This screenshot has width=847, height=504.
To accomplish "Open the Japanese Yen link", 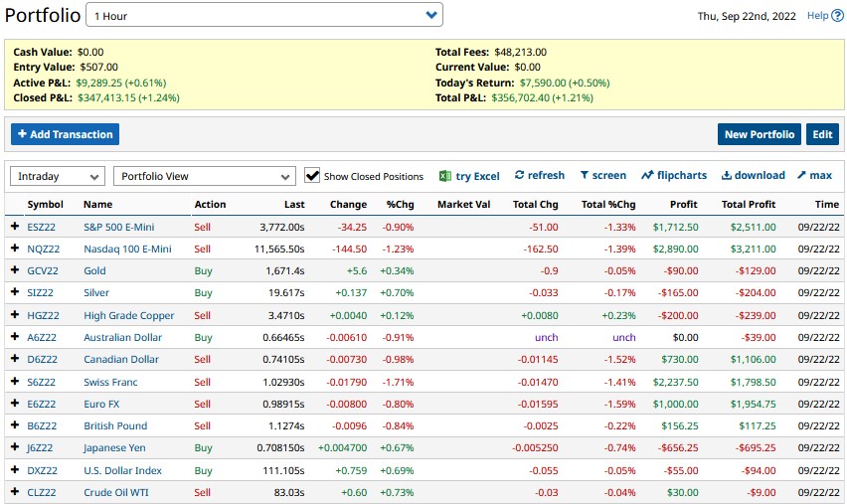I will tap(114, 447).
